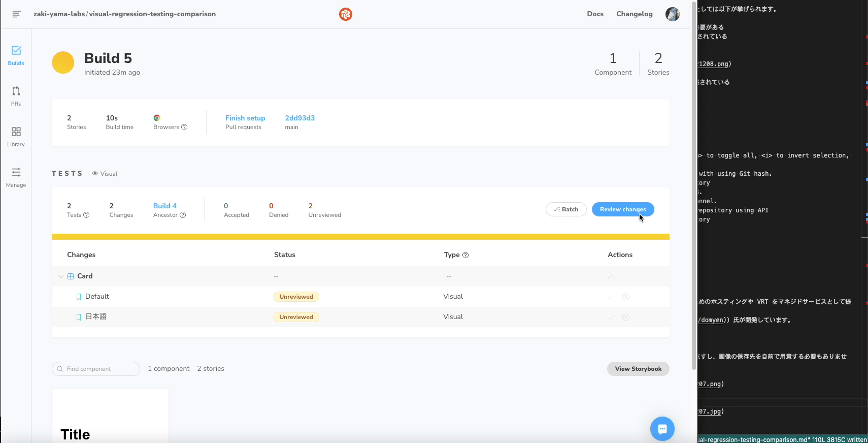868x443 pixels.
Task: Click the '2 Unreviewed' stat
Action: point(325,210)
